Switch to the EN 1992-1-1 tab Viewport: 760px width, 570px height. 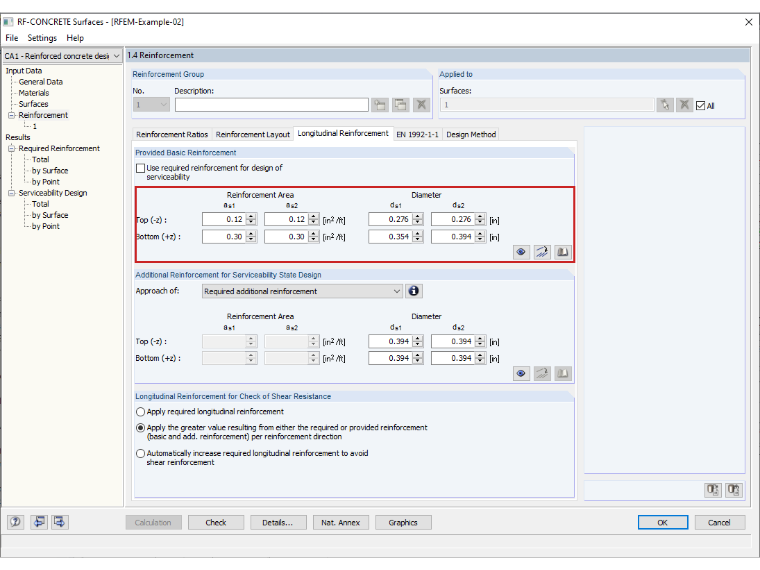point(417,134)
